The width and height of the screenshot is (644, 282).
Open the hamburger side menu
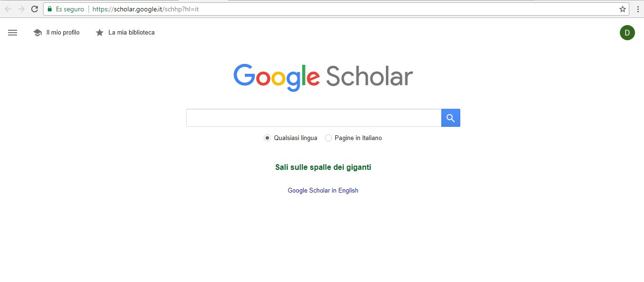point(13,33)
